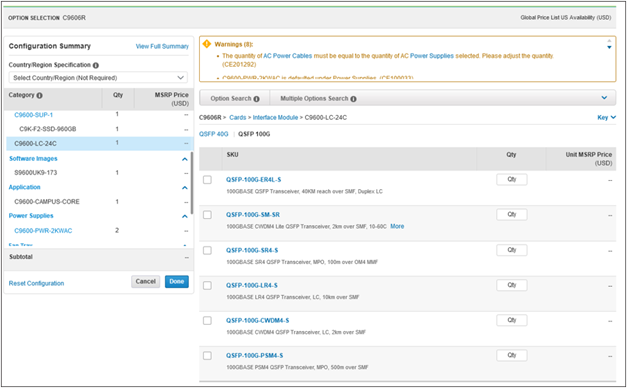Tick the QSFP-100G-ER4L-S checkbox
This screenshot has width=627, height=388.
click(x=207, y=180)
